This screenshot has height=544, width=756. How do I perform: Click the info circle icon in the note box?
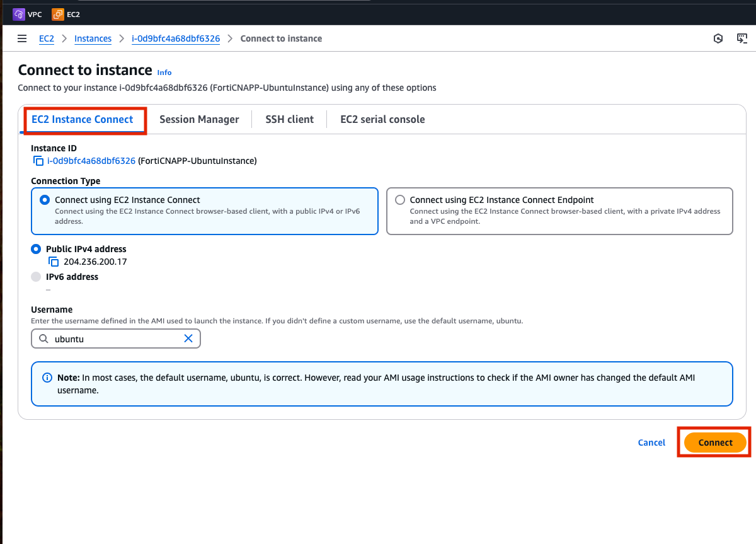pyautogui.click(x=47, y=378)
